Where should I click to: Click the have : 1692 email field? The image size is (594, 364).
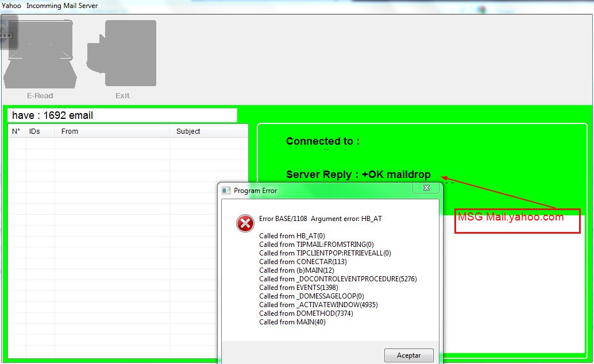[122, 115]
